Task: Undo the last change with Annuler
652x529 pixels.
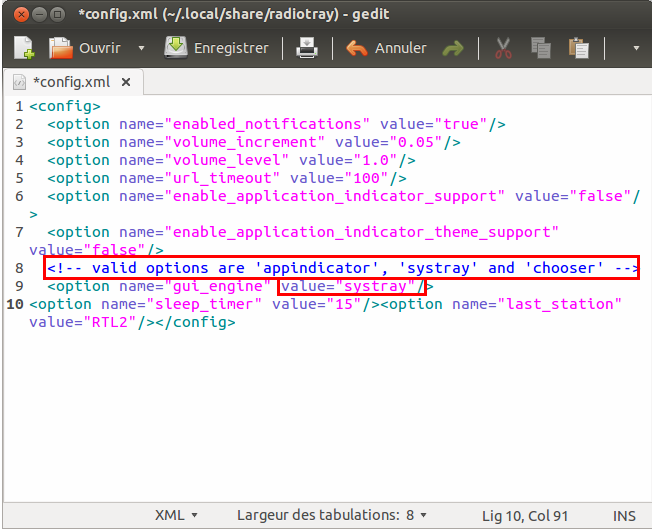Action: click(x=386, y=48)
